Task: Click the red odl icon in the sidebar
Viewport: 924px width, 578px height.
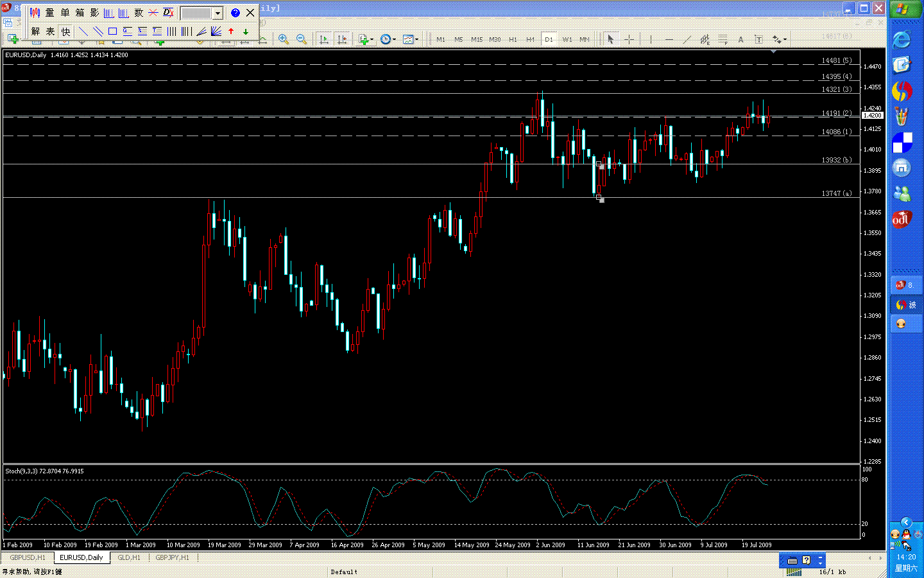Action: tap(902, 219)
